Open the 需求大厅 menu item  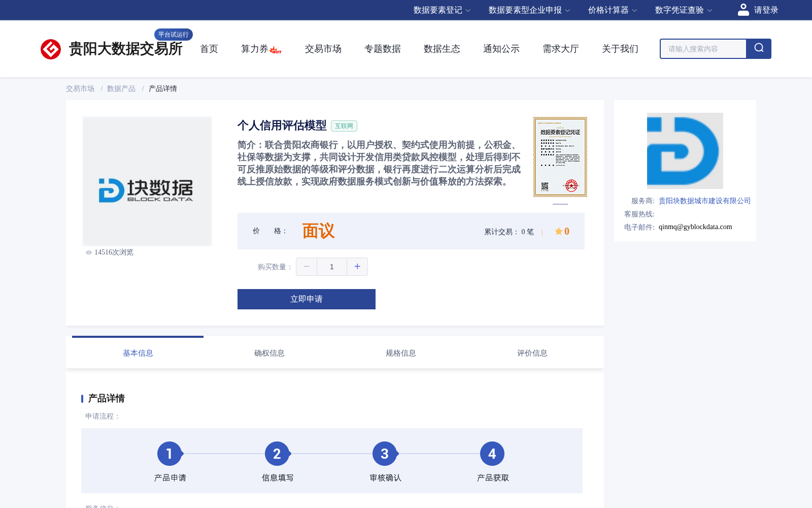click(x=561, y=49)
